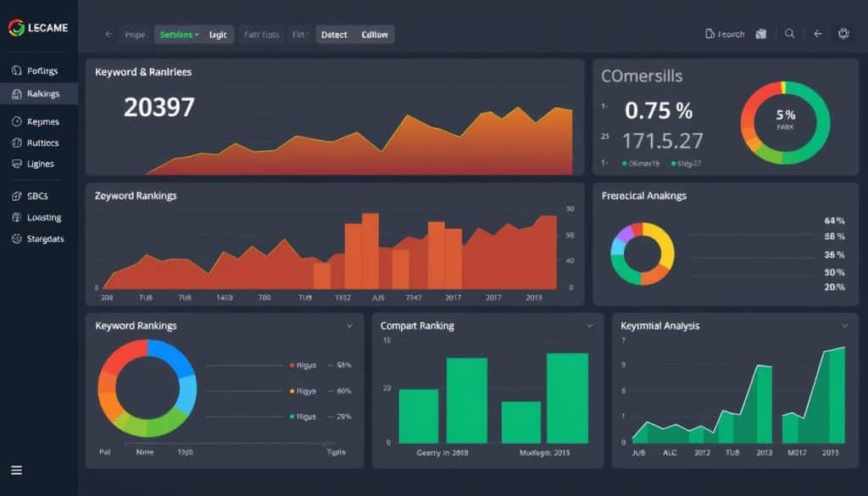
Task: Click the Repmes menu label
Action: click(43, 122)
